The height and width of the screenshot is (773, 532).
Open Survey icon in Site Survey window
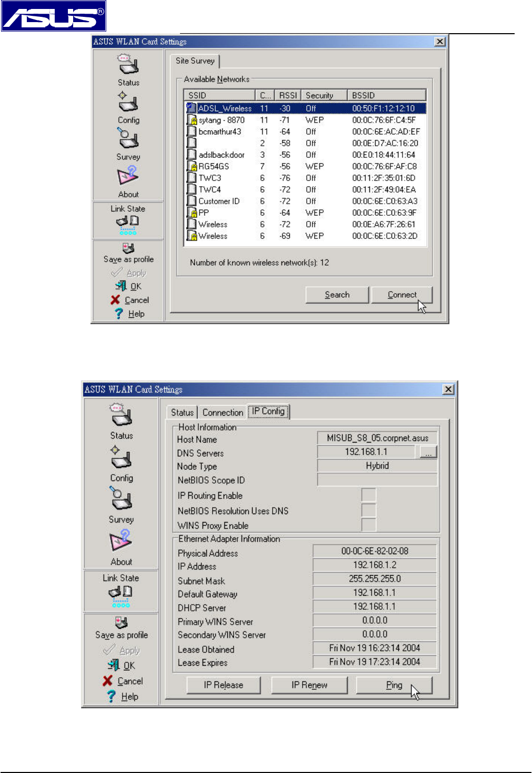pyautogui.click(x=128, y=139)
